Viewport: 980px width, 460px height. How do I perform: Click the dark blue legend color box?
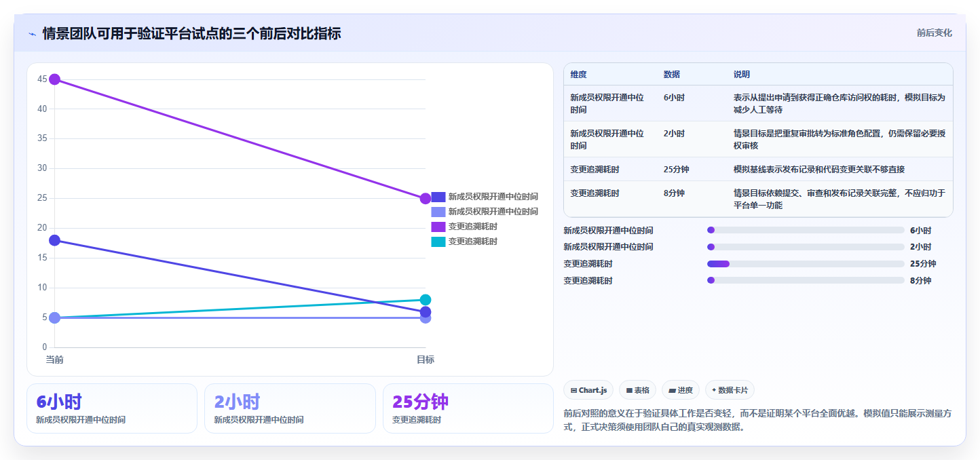coord(438,197)
